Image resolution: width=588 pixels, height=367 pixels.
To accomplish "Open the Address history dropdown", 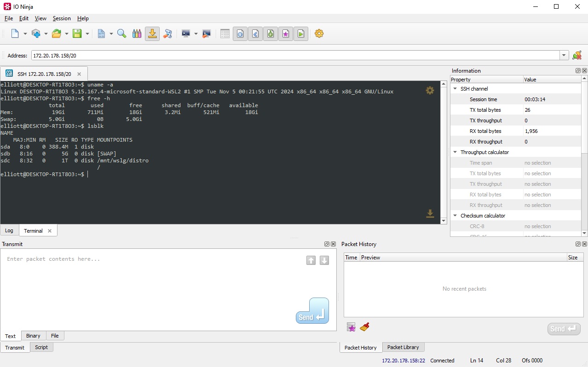I will coord(564,56).
